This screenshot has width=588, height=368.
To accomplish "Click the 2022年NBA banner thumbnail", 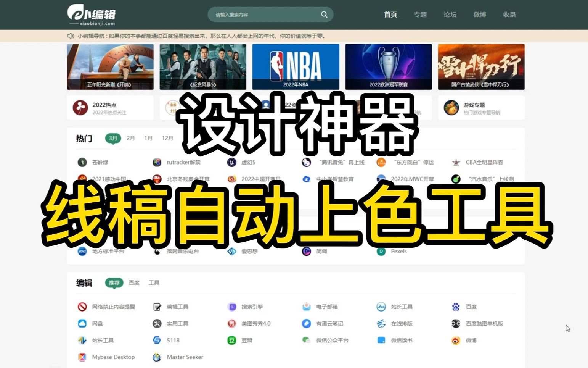I will pos(296,66).
